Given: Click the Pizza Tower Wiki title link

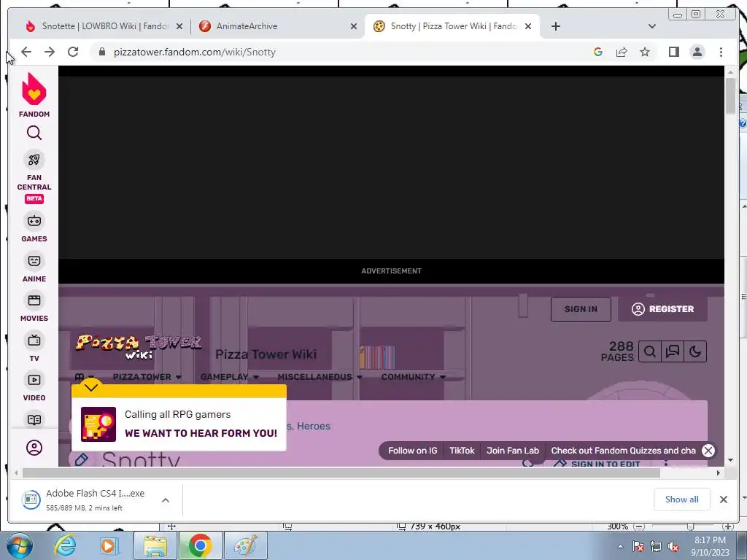Looking at the screenshot, I should coord(266,354).
